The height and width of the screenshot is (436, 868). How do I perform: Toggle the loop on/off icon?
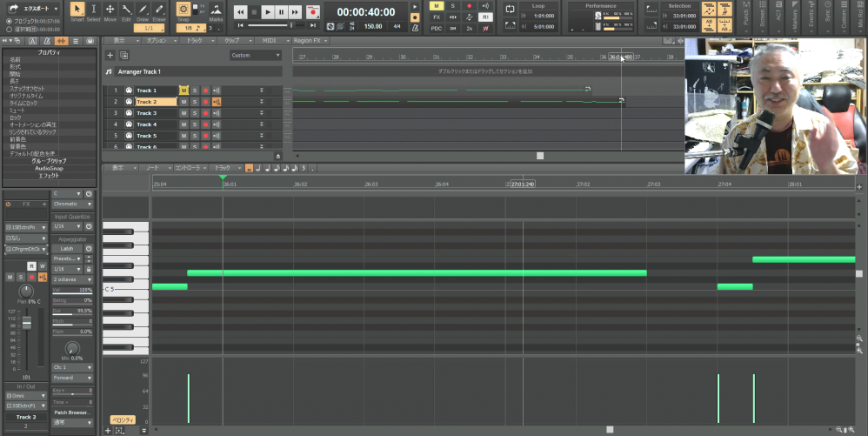pos(510,7)
